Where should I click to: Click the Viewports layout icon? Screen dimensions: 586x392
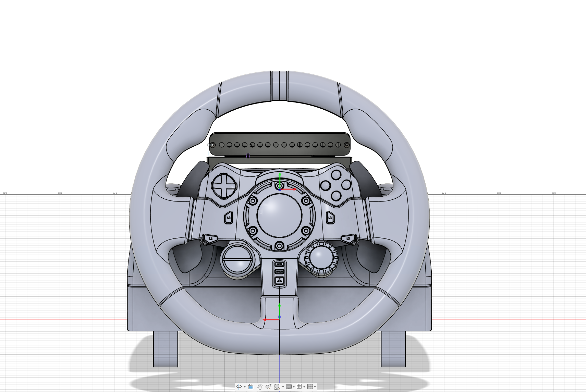point(310,387)
